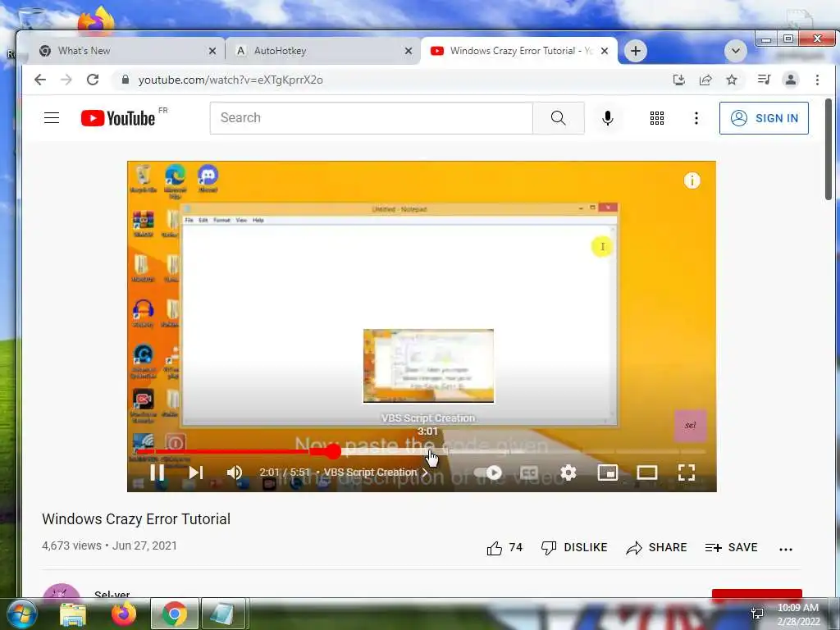840x630 pixels.
Task: Reload the current page
Action: tap(93, 80)
